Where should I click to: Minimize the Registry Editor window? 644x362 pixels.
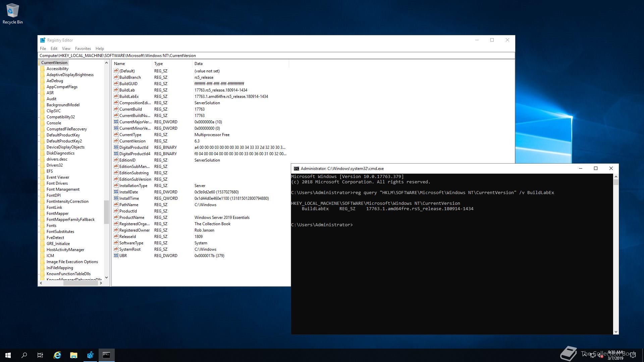(477, 40)
